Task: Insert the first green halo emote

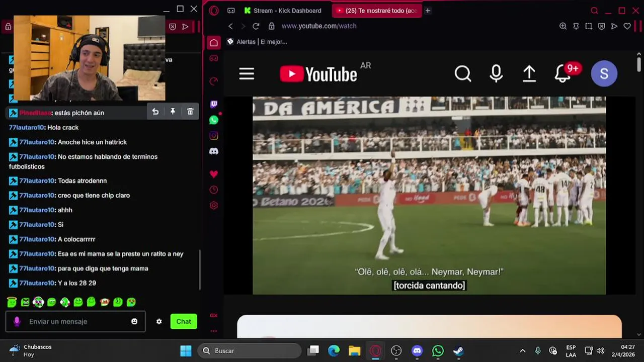Action: tap(12, 302)
